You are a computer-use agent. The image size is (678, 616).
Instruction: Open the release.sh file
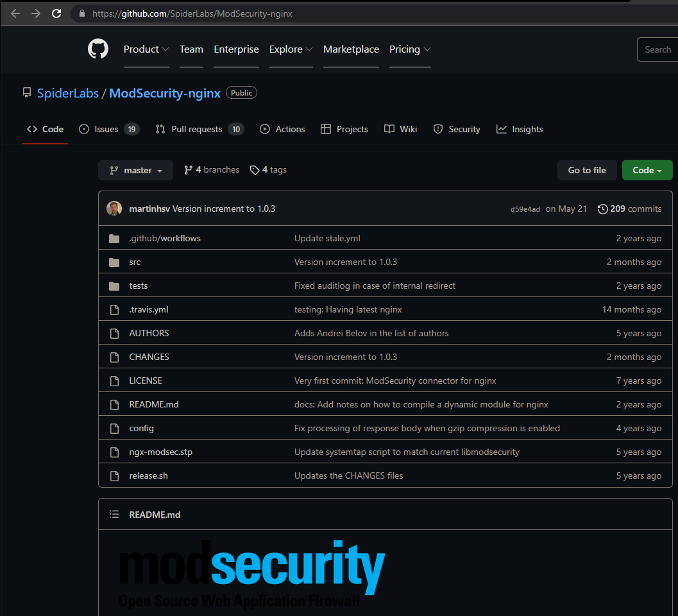pos(148,476)
